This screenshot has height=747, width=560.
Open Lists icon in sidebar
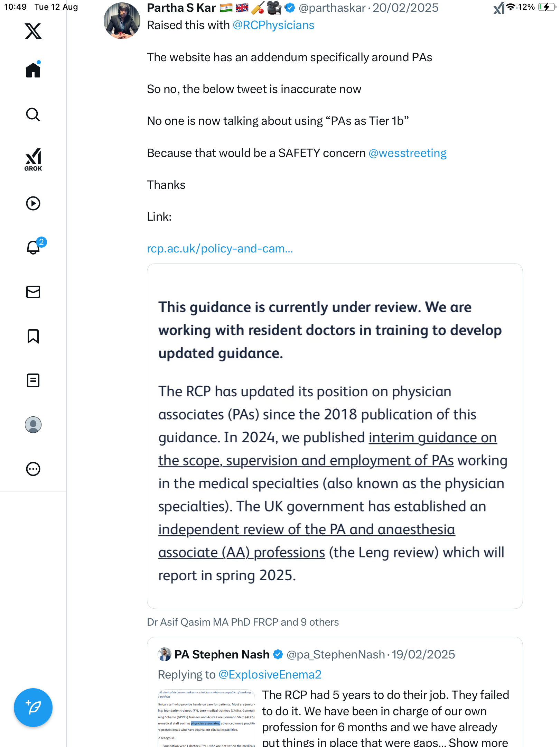coord(33,380)
